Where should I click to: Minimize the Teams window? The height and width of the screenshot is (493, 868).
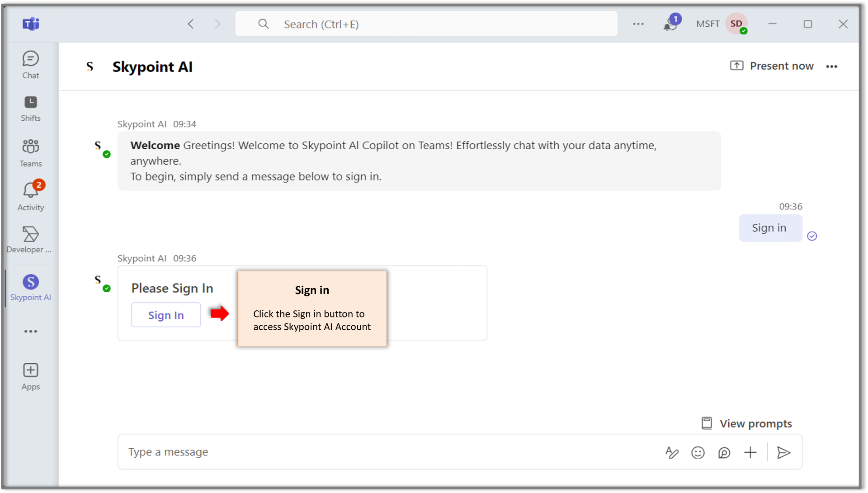click(772, 24)
